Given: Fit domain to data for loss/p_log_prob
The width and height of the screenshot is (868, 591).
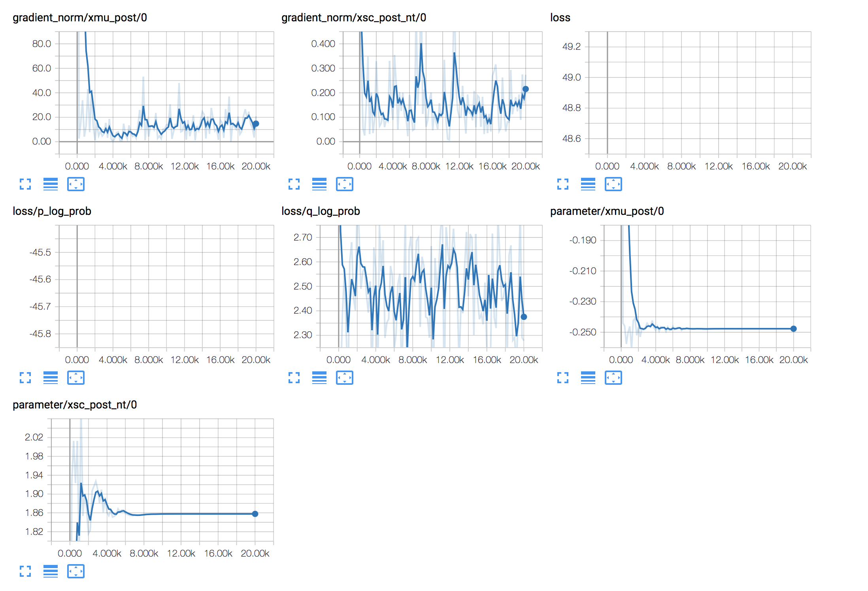Looking at the screenshot, I should [76, 378].
